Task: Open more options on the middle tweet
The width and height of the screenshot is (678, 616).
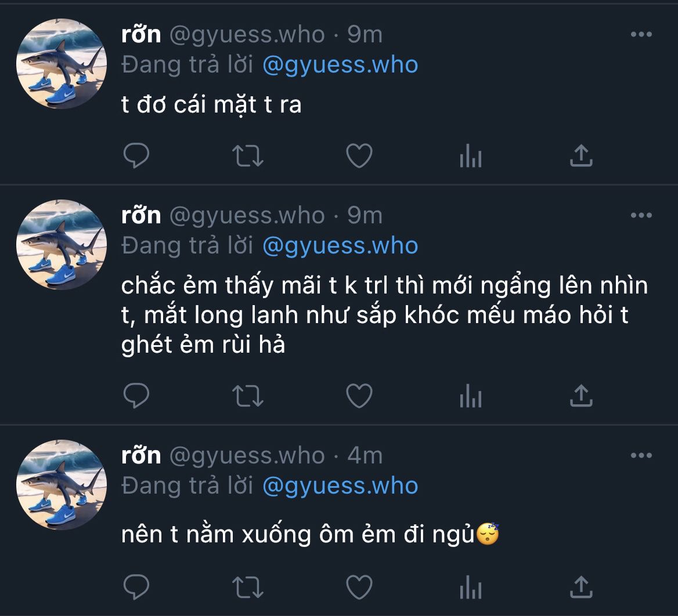Action: point(641,216)
